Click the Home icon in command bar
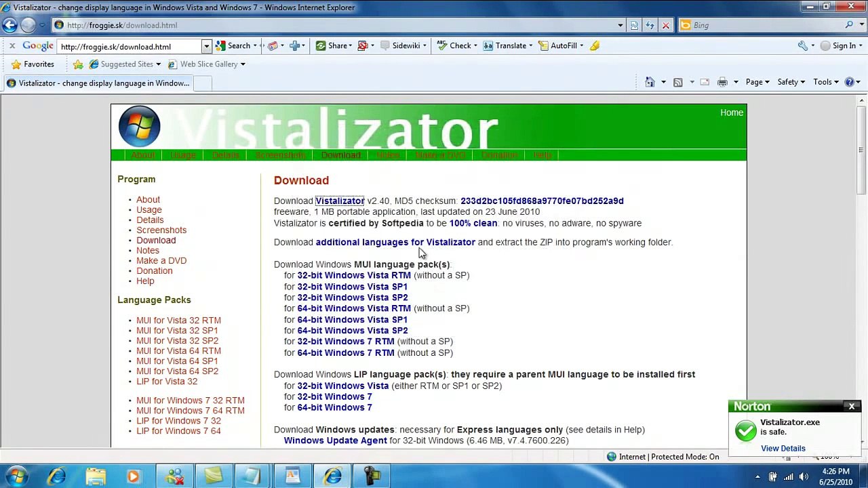 click(x=650, y=82)
